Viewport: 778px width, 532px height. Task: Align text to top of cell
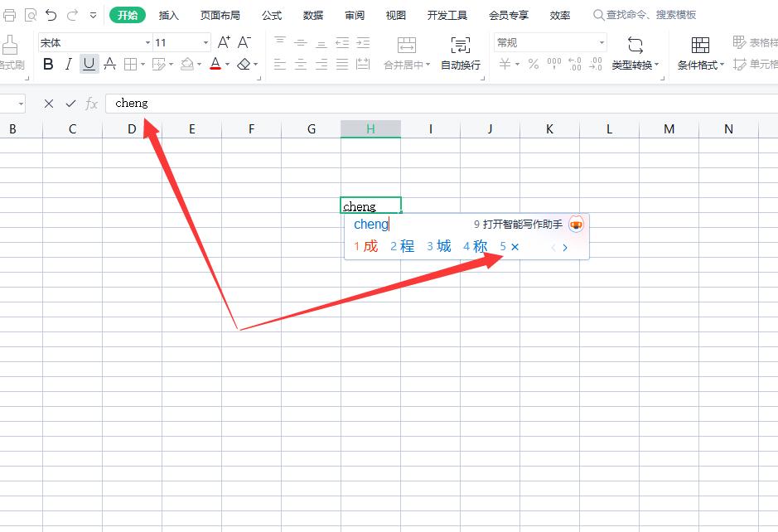tap(280, 41)
